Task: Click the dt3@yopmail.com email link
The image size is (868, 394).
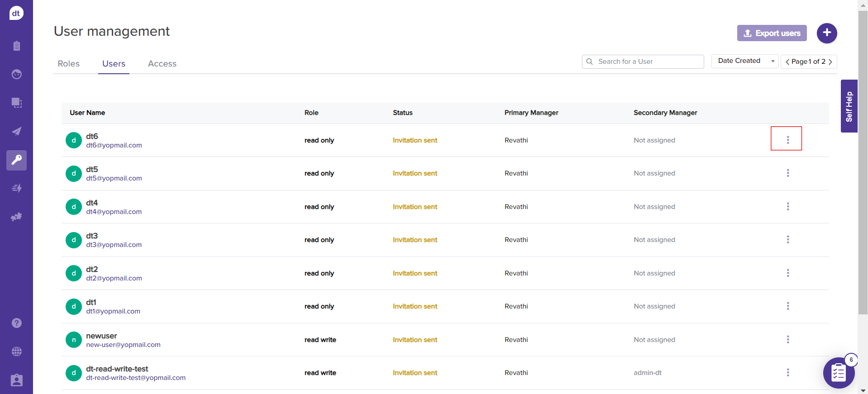Action: pos(114,245)
